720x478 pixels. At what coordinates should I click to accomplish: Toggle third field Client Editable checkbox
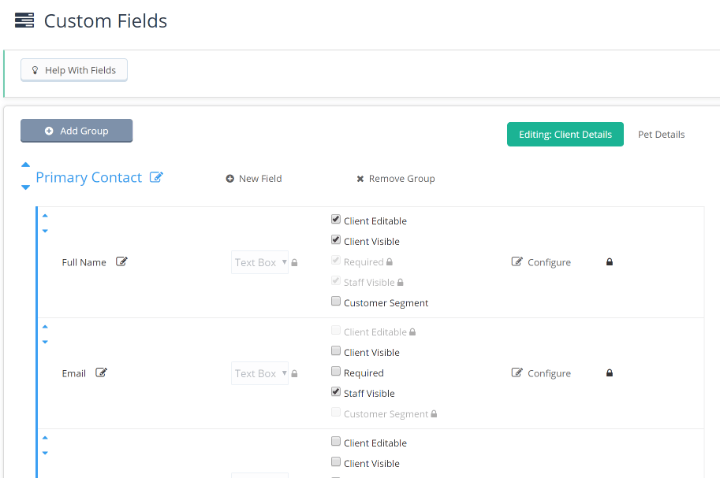coord(336,442)
